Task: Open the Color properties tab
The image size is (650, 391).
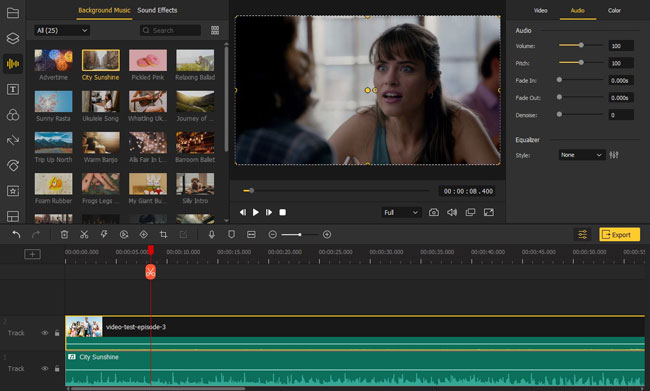Action: click(614, 10)
